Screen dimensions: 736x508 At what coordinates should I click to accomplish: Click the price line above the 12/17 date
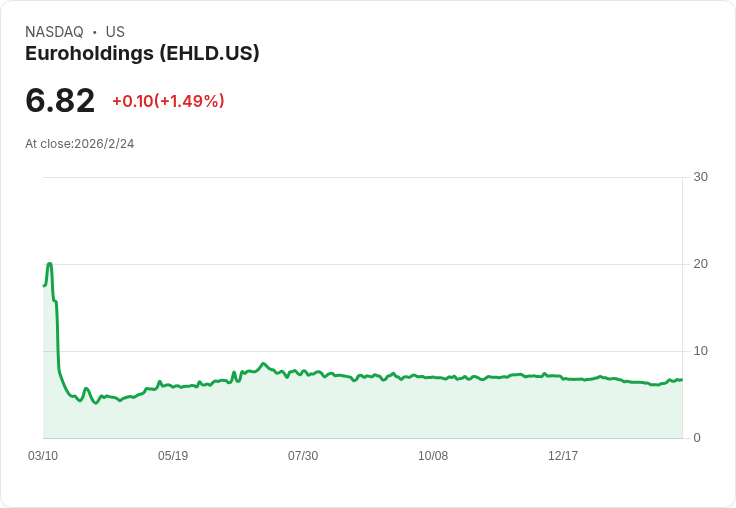click(x=563, y=379)
